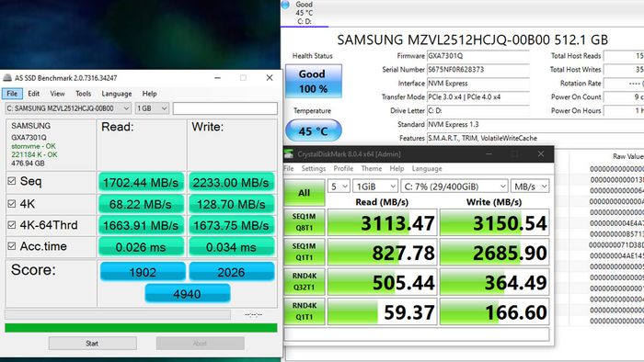Click the drive title SAMSUNG MZVL2512HCJQ-00B00 512.1 GB
The width and height of the screenshot is (644, 362).
(x=472, y=40)
